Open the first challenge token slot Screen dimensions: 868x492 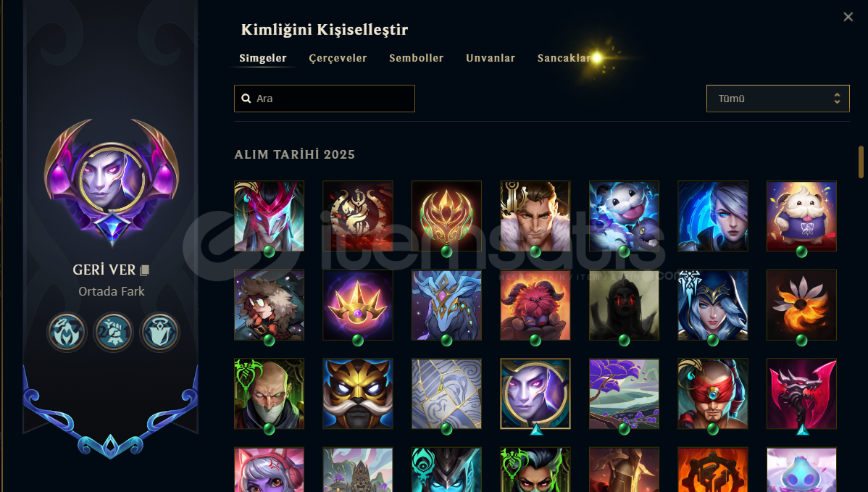coord(67,332)
